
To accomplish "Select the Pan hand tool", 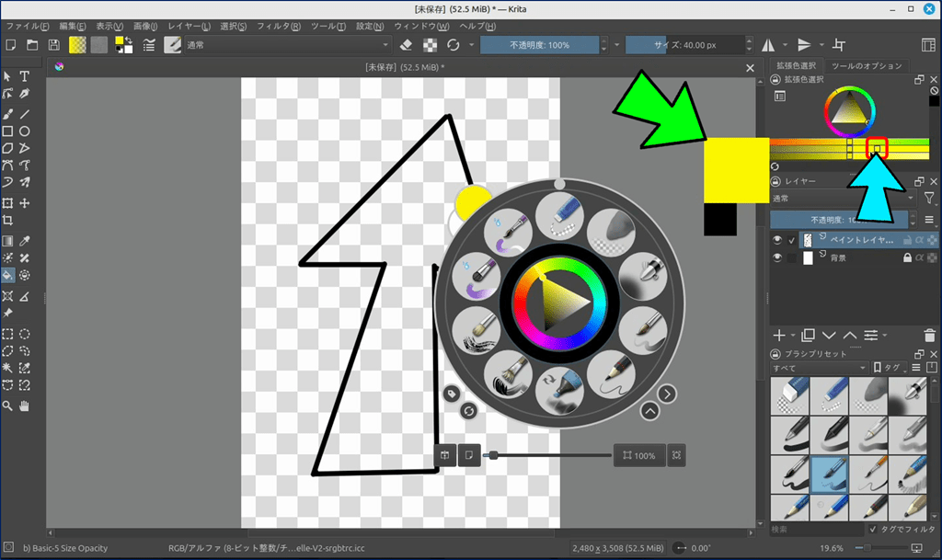I will [x=25, y=406].
